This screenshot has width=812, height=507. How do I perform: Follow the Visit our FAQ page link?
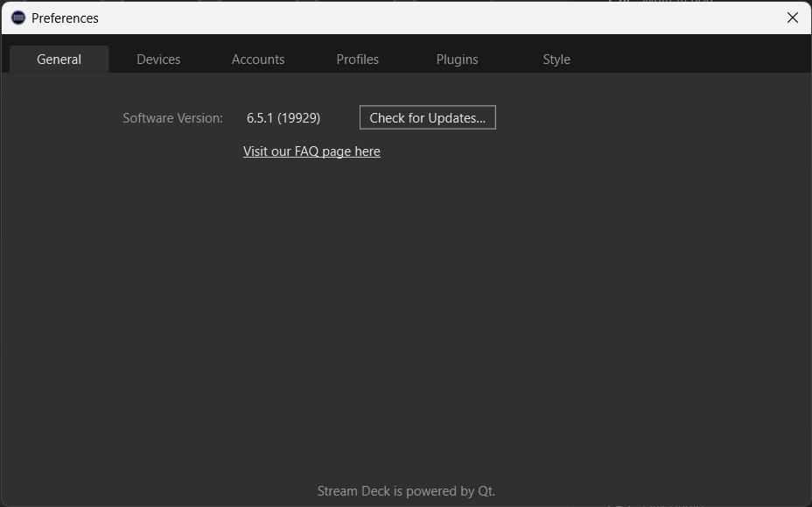coord(311,151)
